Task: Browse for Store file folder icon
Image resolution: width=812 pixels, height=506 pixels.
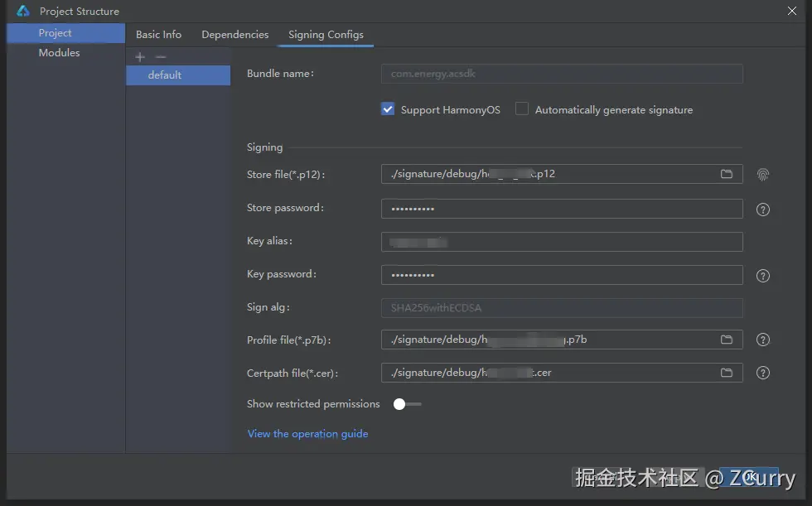Action: (727, 174)
